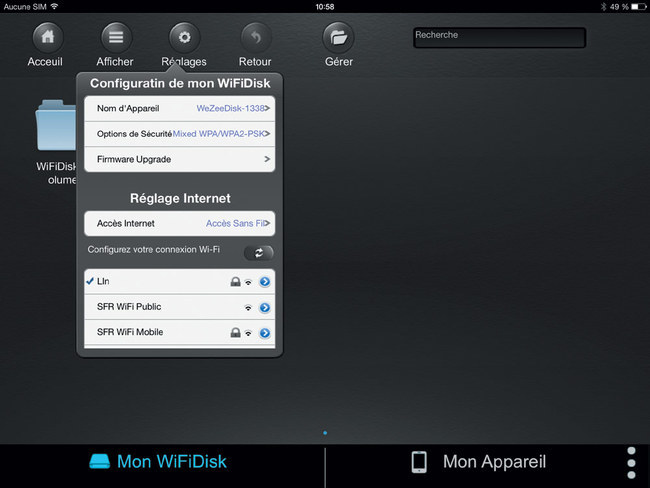Click the Wi-Fi status bar icon
Viewport: 650px width, 488px height.
(x=54, y=6)
